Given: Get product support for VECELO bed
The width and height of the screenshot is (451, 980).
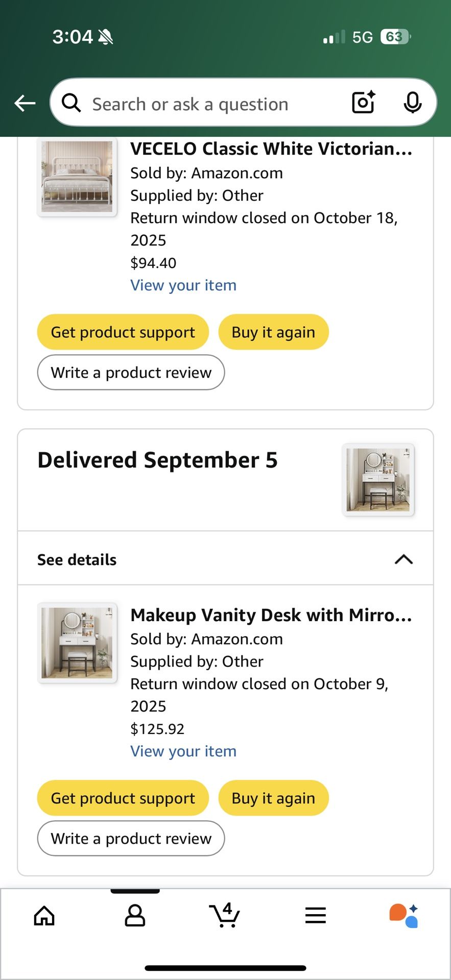Looking at the screenshot, I should (123, 332).
